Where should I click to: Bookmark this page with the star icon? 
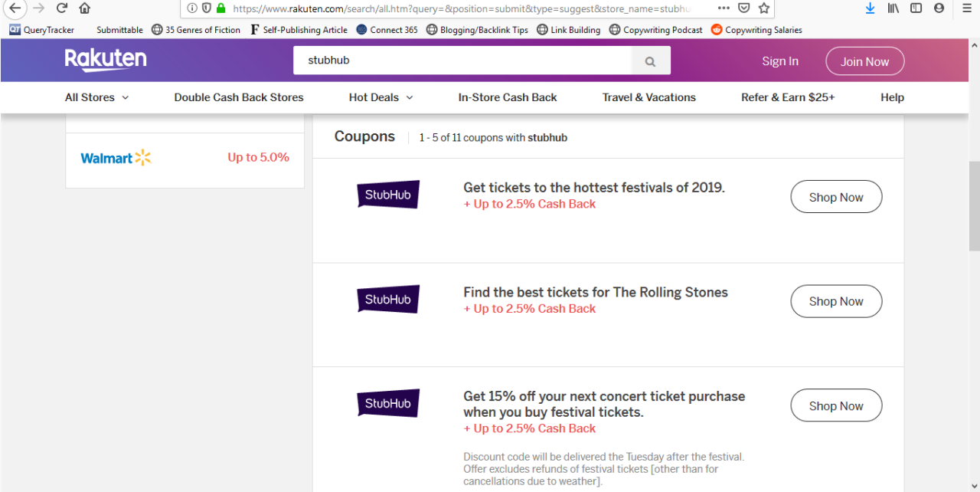point(763,8)
